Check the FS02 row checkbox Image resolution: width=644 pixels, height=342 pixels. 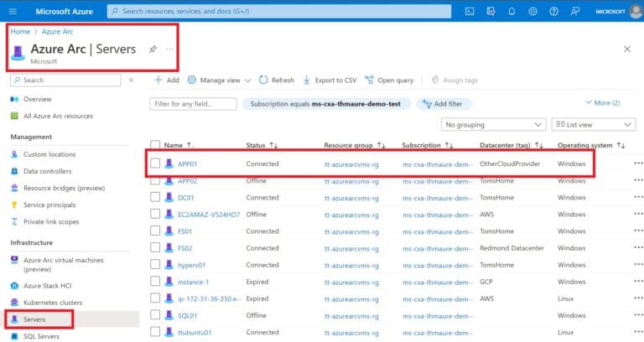155,247
